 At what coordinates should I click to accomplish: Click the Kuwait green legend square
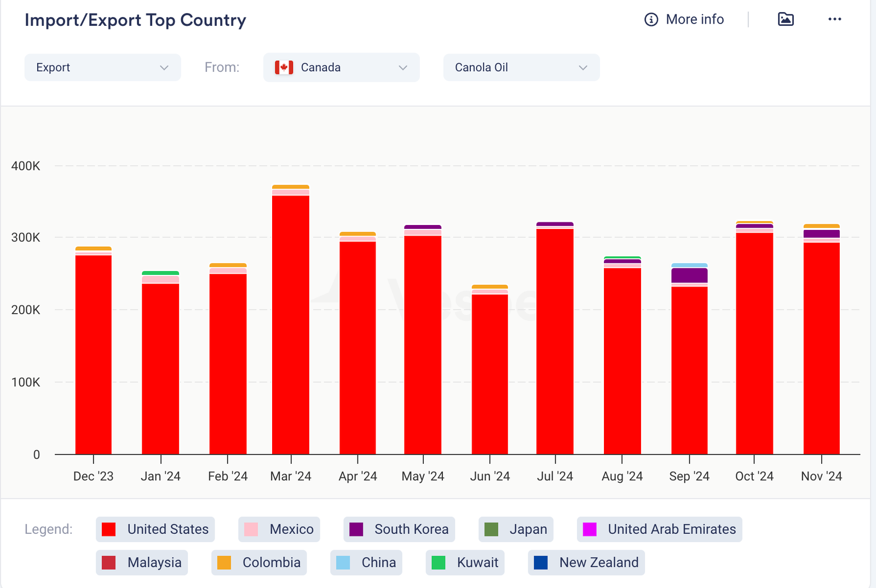[439, 563]
